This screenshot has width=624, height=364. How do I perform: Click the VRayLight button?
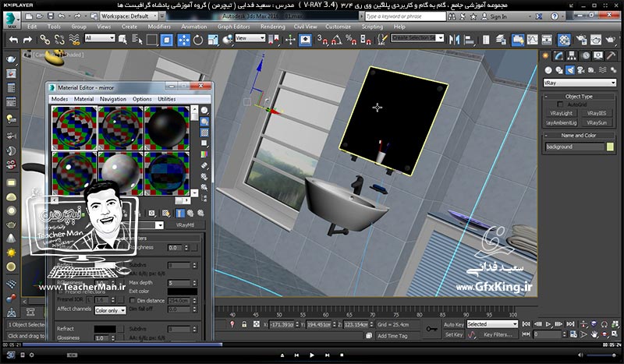click(561, 113)
